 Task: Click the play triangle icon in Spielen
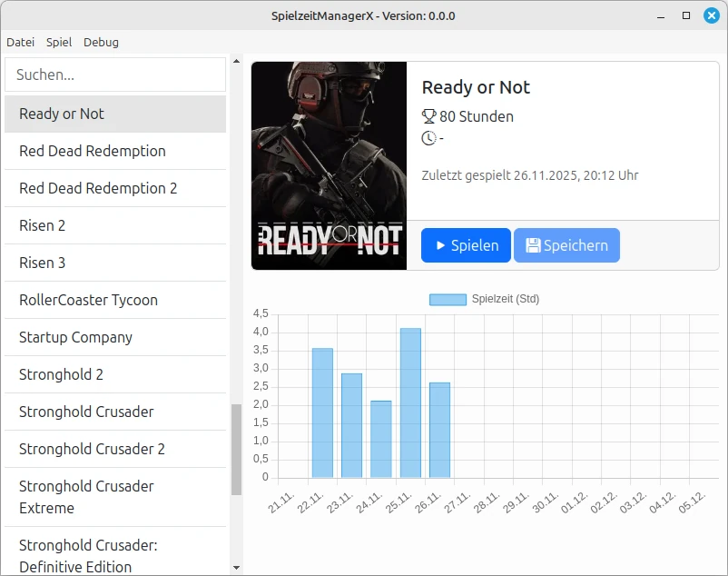click(440, 245)
